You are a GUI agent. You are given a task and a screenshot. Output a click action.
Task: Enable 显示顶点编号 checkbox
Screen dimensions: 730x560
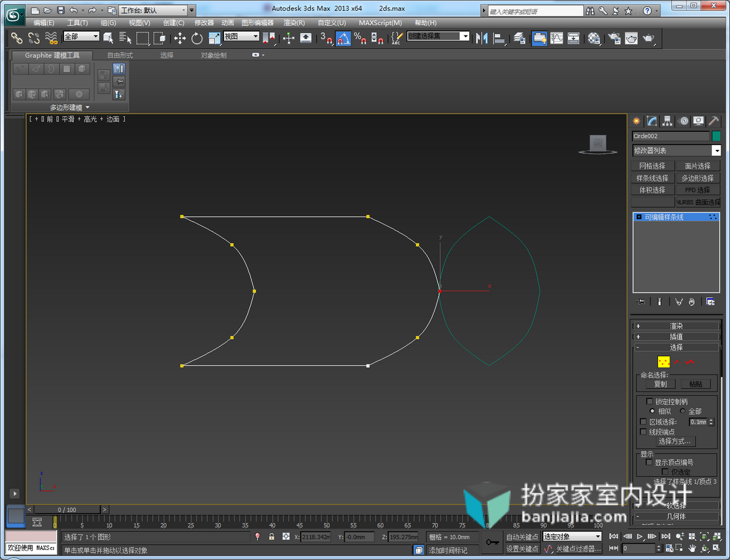(x=649, y=462)
